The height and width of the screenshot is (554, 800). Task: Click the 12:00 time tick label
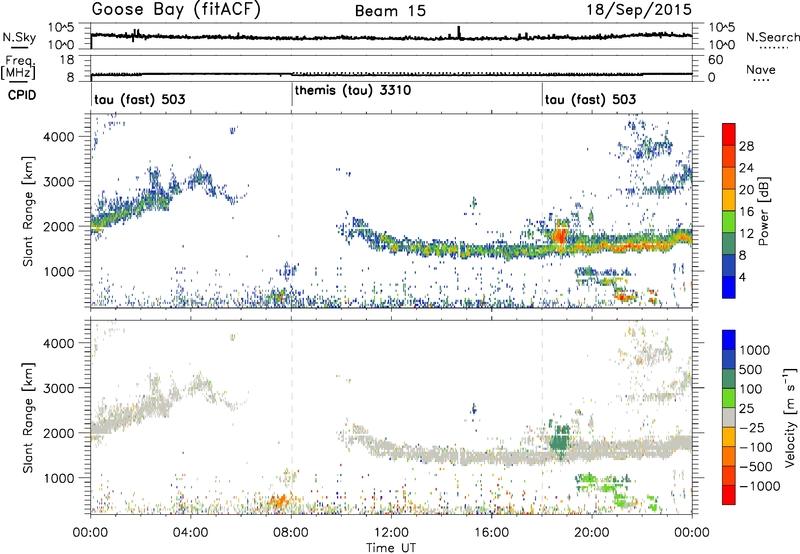click(x=391, y=533)
